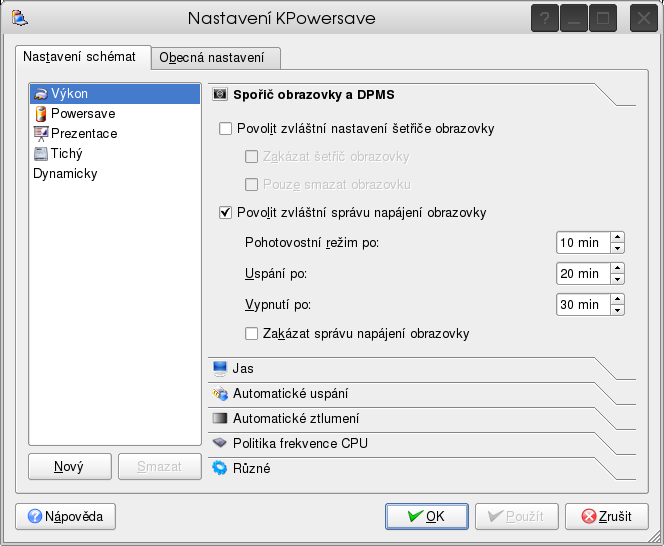Click the Prezentace scheme icon
This screenshot has height=546, width=664.
click(41, 133)
